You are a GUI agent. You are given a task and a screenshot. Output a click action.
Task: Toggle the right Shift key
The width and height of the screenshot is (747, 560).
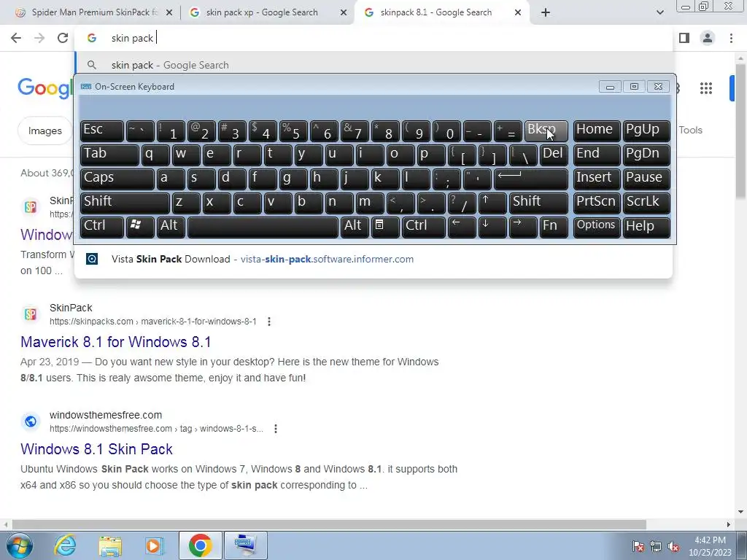click(538, 203)
